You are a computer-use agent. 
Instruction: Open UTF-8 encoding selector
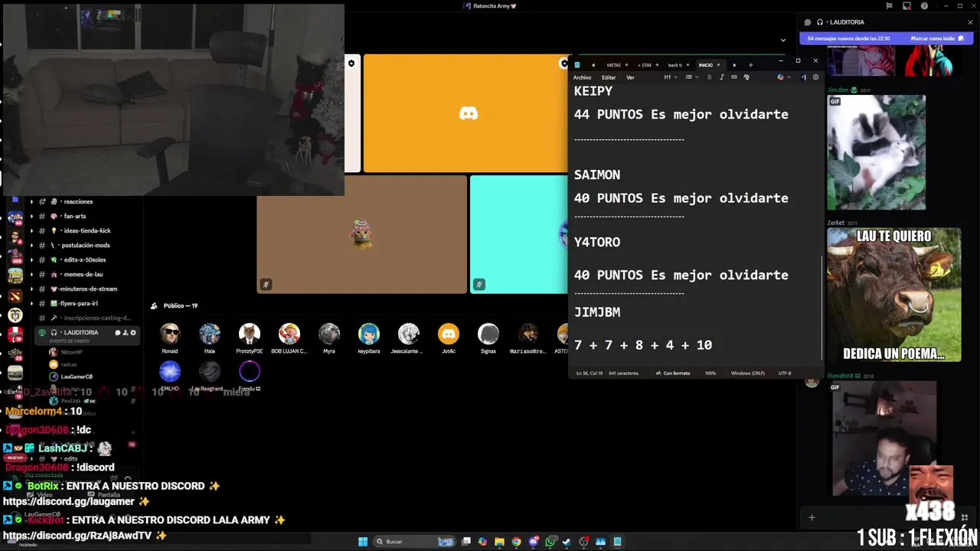point(785,373)
